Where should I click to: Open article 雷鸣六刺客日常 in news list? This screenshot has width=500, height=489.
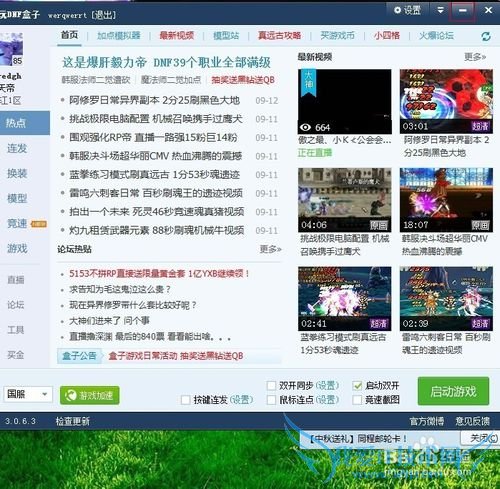(156, 193)
